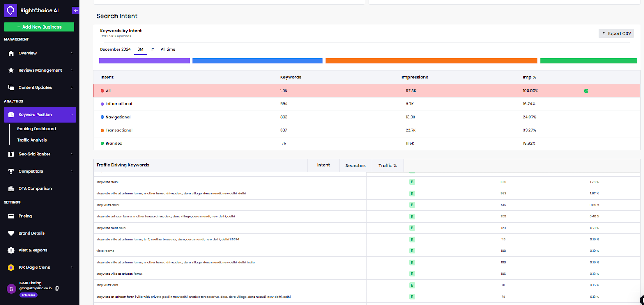Image resolution: width=644 pixels, height=305 pixels.
Task: Collapse the Keyword Position chevron
Action: point(72,115)
